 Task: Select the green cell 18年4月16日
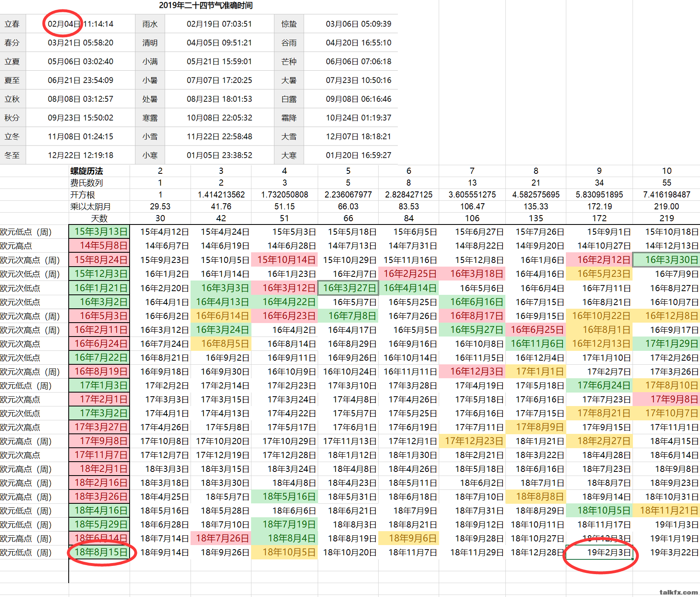(x=99, y=510)
